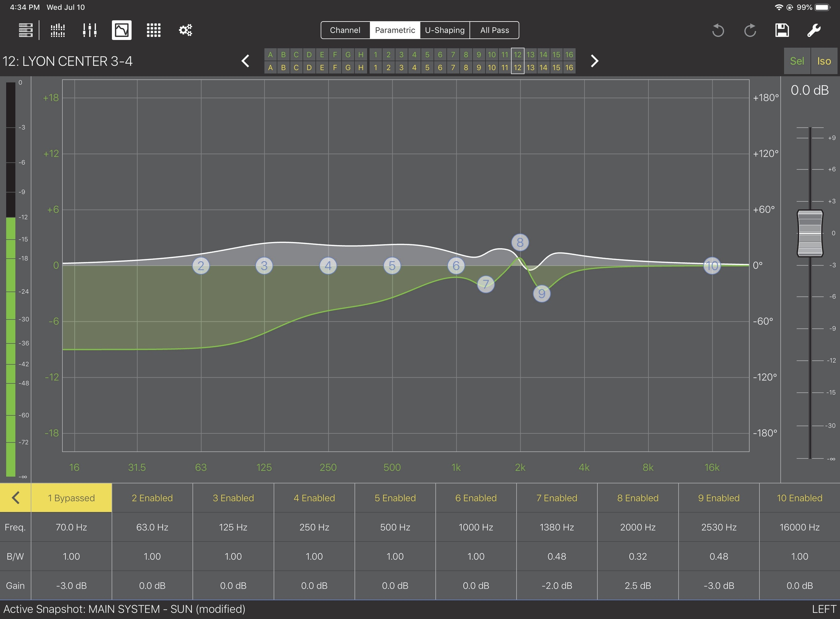The width and height of the screenshot is (840, 619).
Task: Click the redo arrow icon
Action: pos(750,30)
